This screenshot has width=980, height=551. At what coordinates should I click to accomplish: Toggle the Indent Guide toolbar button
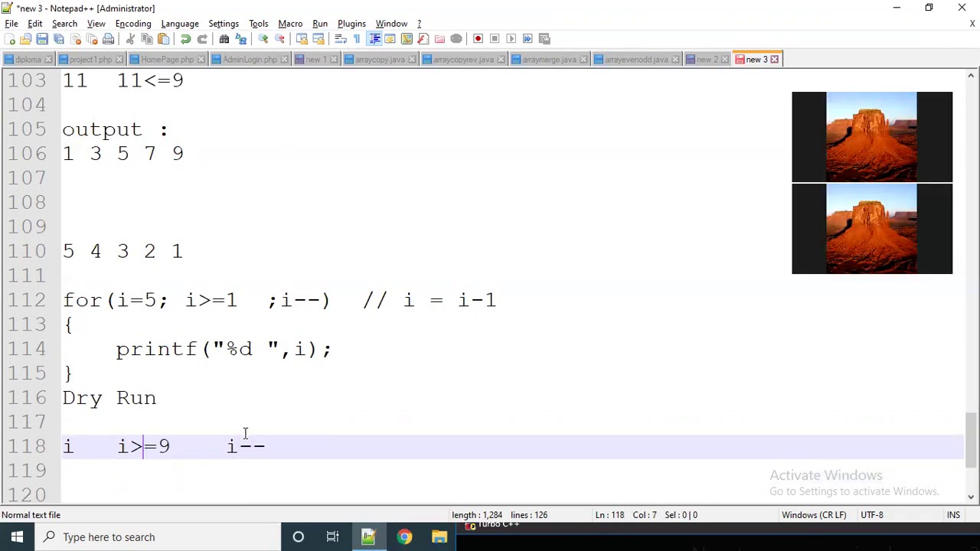(374, 38)
